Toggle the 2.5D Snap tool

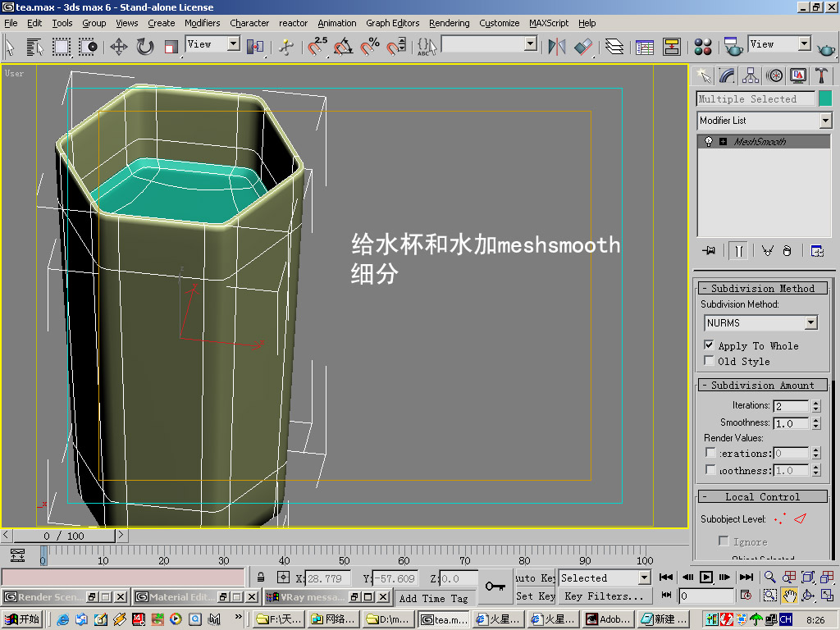pos(317,47)
